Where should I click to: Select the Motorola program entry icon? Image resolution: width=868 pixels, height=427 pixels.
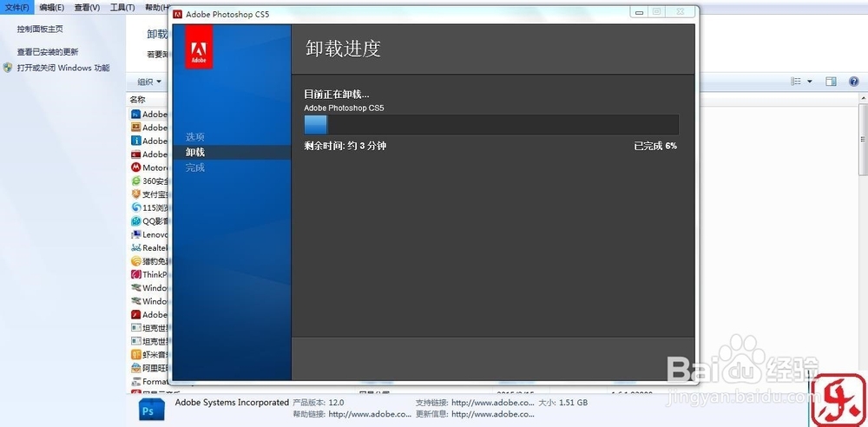tap(135, 168)
